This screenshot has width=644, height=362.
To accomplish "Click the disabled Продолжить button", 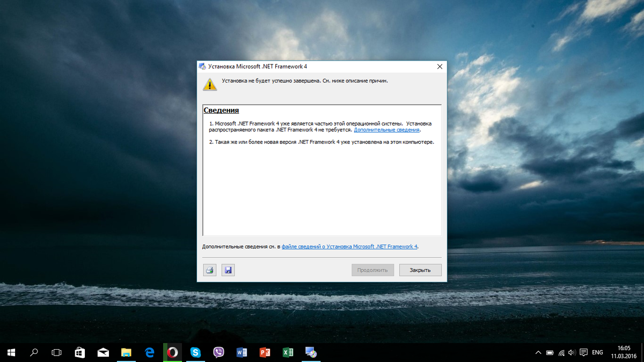I will pyautogui.click(x=372, y=270).
